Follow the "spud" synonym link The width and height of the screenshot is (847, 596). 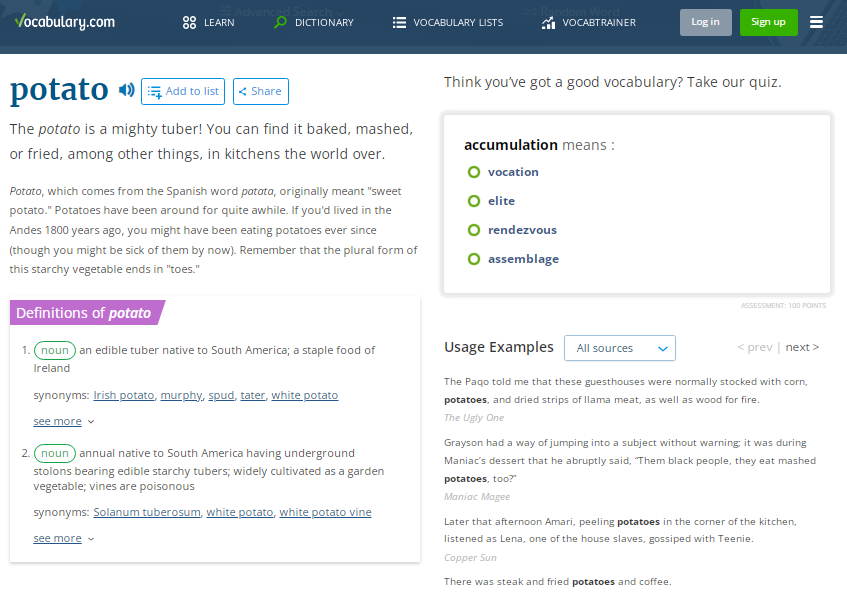221,395
